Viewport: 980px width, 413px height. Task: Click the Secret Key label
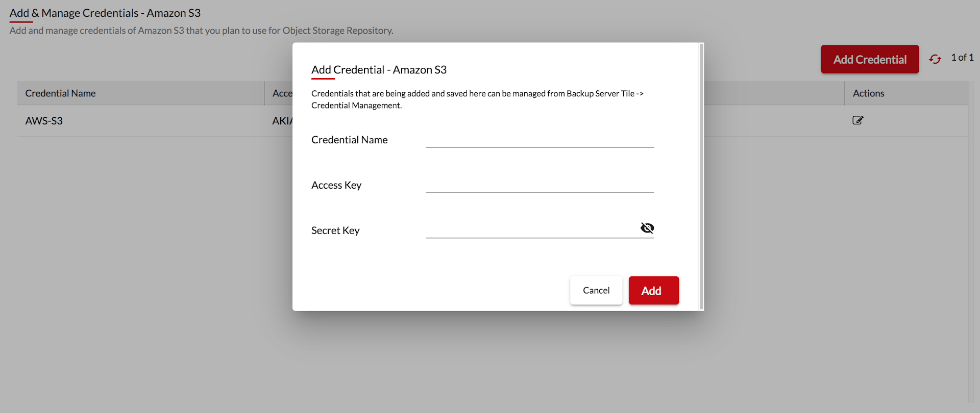[335, 230]
